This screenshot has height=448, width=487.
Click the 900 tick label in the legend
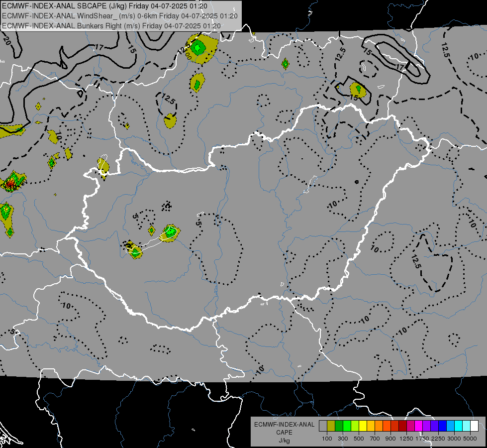pyautogui.click(x=390, y=439)
